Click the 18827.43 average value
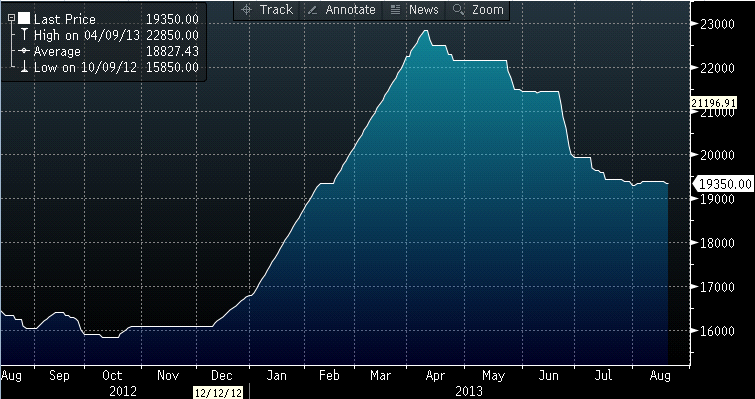 click(x=172, y=51)
